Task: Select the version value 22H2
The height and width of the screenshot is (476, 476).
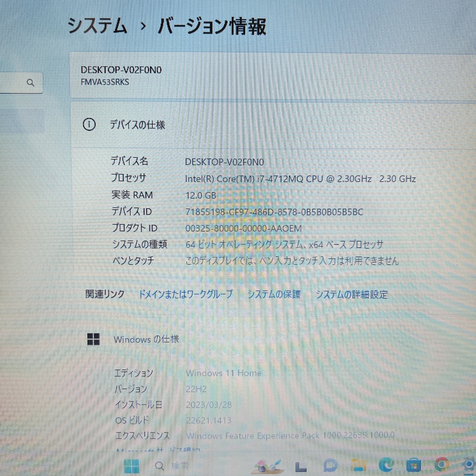Action: click(196, 389)
